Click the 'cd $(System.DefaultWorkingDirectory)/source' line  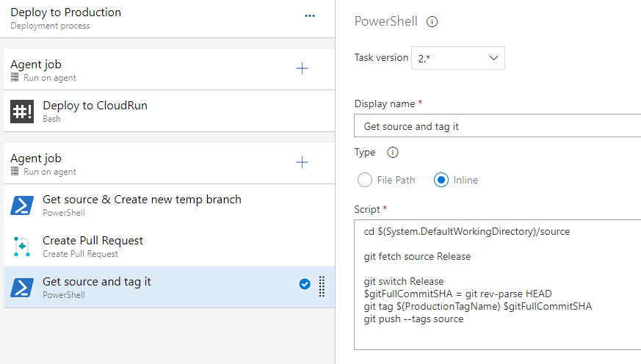[x=466, y=232]
